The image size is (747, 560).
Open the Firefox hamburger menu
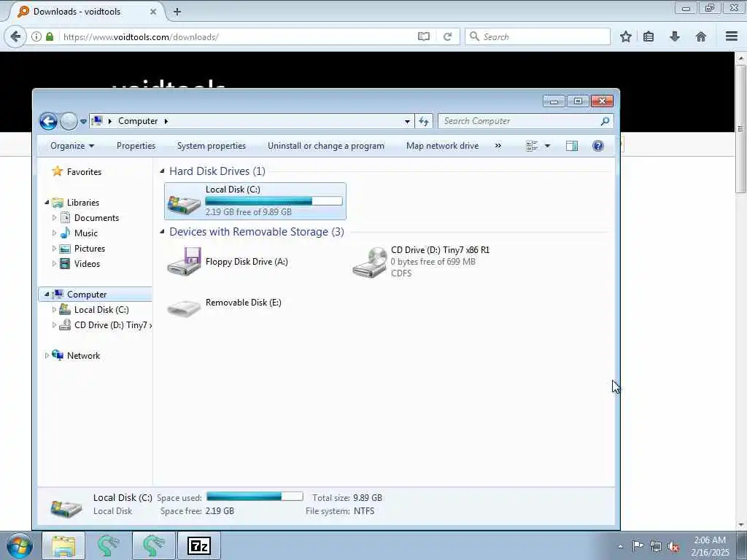tap(732, 36)
